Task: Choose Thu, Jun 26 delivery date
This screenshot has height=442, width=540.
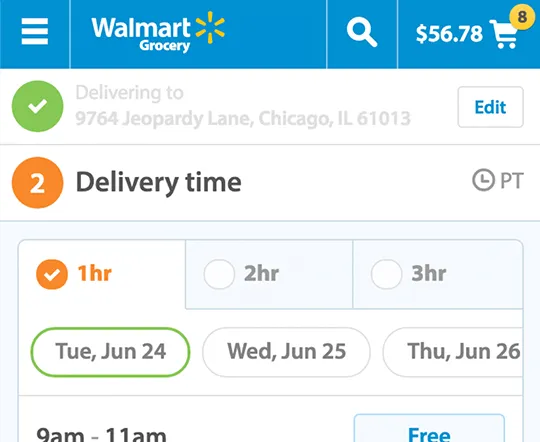Action: [453, 352]
